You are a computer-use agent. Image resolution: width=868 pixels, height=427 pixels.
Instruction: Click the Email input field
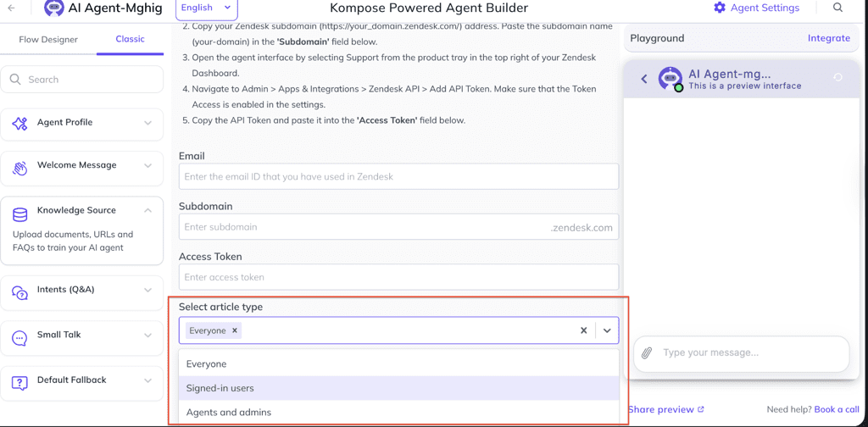(398, 176)
